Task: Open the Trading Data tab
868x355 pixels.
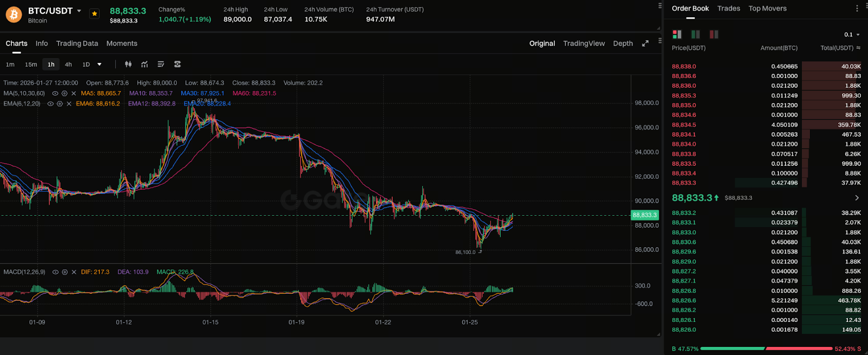Action: (x=77, y=43)
